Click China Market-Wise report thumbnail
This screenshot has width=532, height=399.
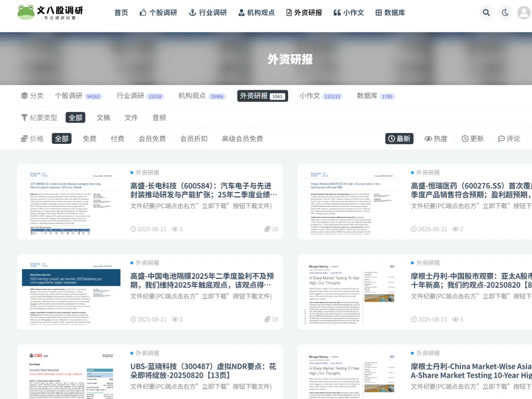pyautogui.click(x=352, y=374)
